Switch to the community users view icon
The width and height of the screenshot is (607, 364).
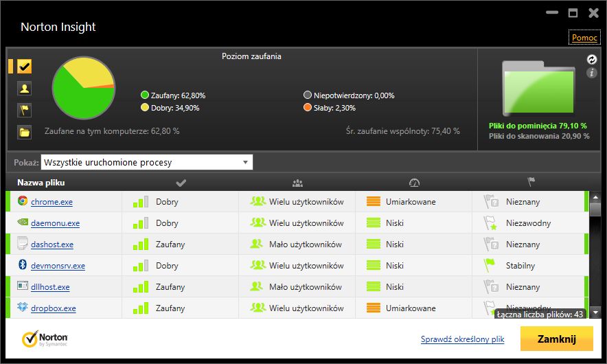click(25, 89)
